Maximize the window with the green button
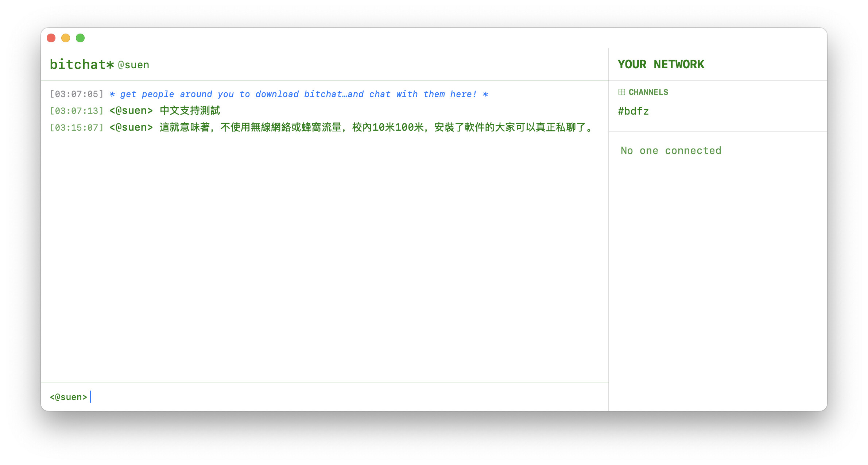Image resolution: width=868 pixels, height=465 pixels. 80,38
